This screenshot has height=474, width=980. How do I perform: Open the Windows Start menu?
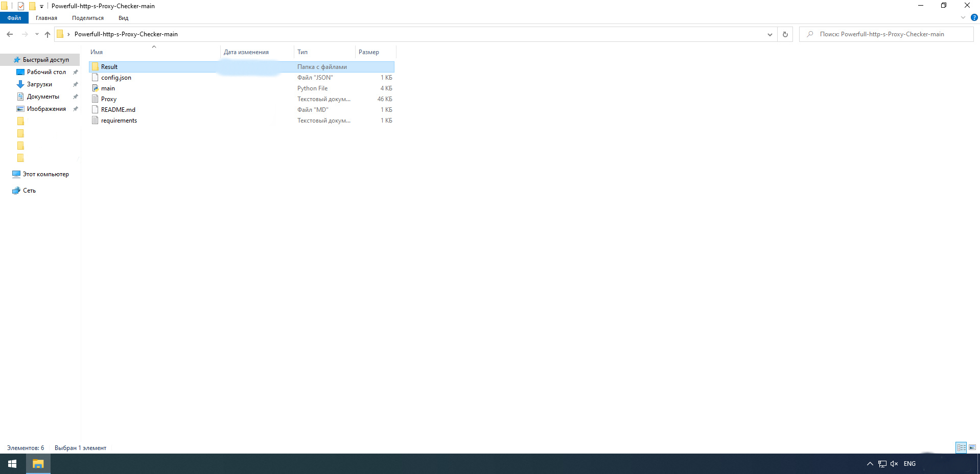point(12,464)
